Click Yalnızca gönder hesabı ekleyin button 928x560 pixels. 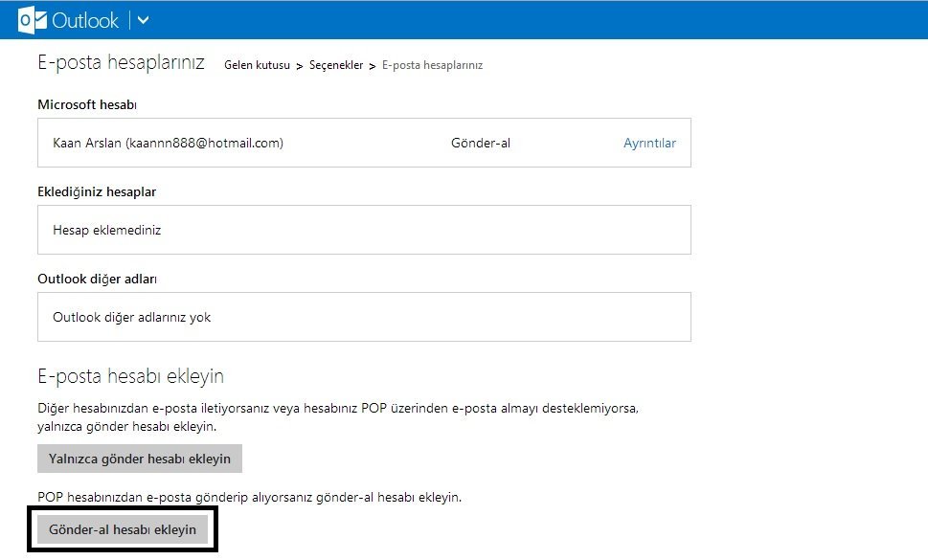pos(140,459)
